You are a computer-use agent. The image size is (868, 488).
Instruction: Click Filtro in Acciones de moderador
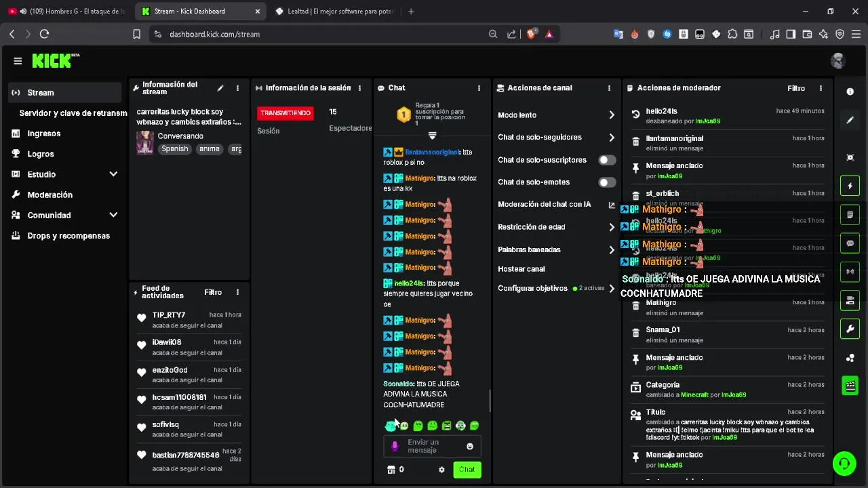(796, 88)
